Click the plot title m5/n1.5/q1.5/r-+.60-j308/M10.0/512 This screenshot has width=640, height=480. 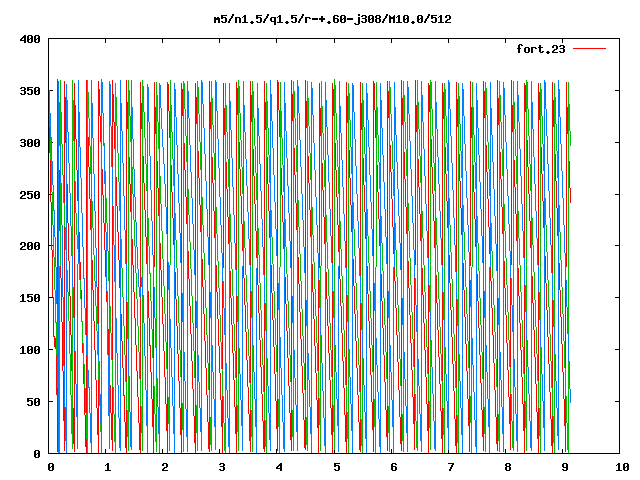pyautogui.click(x=333, y=19)
